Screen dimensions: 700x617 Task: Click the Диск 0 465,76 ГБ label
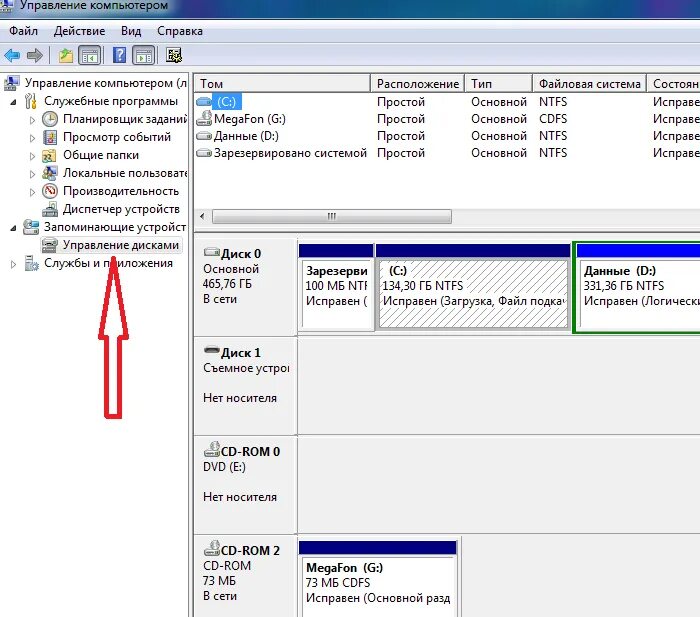[227, 283]
